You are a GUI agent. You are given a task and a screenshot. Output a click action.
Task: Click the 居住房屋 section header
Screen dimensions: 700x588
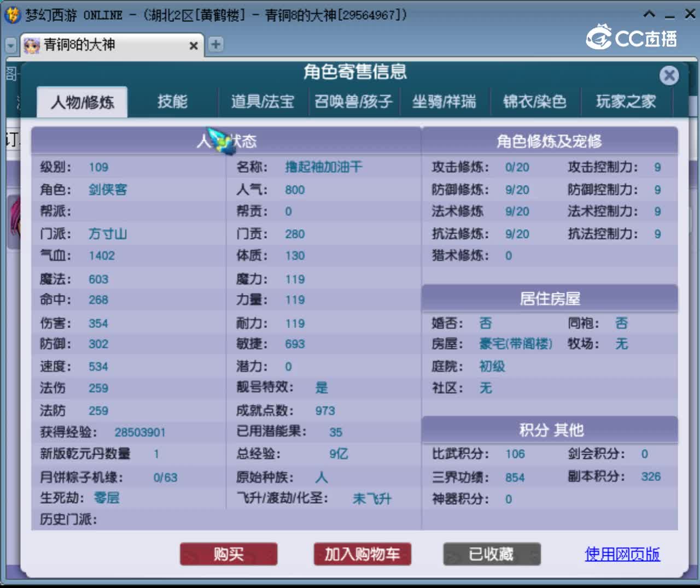click(549, 298)
